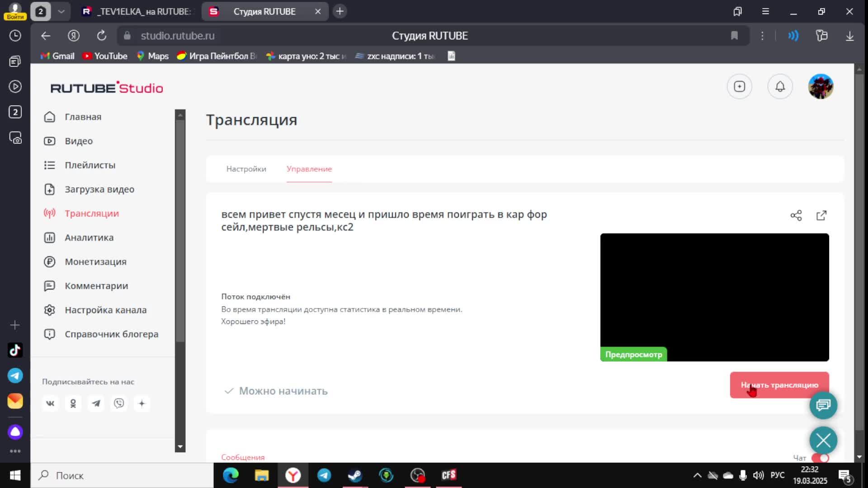
Task: Click the studio.rutube.ru address bar
Action: click(177, 36)
